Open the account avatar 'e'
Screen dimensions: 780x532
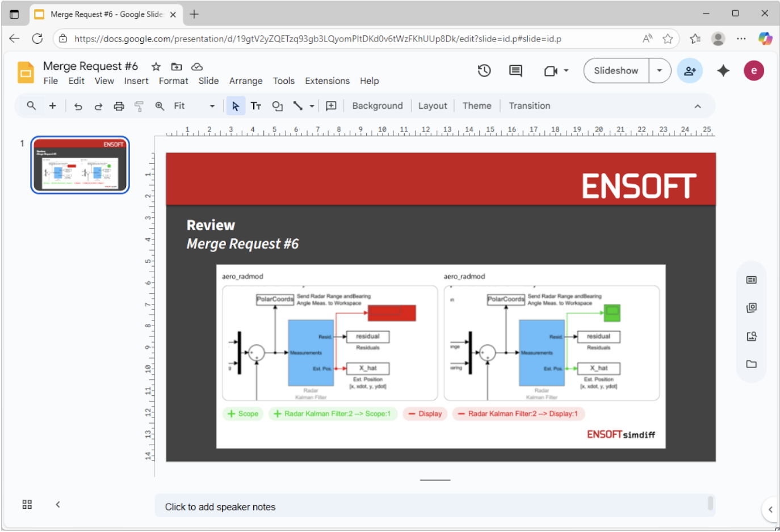click(754, 71)
